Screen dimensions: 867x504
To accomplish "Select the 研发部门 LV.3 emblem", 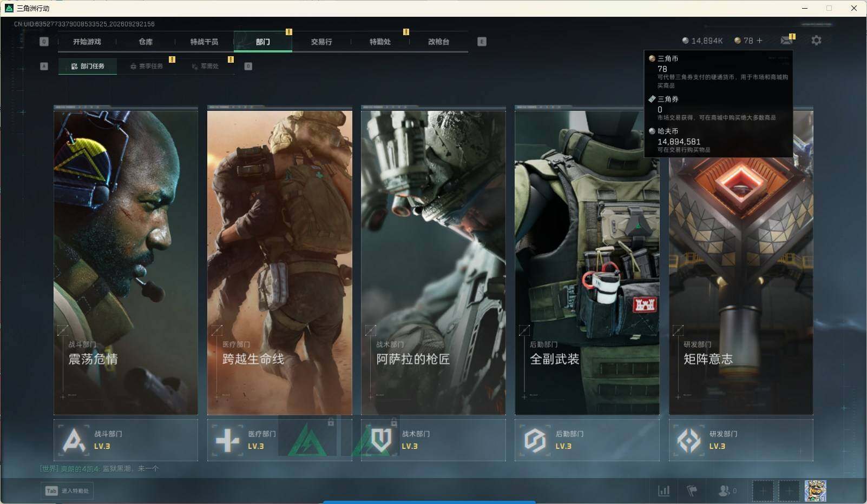I will click(x=688, y=440).
